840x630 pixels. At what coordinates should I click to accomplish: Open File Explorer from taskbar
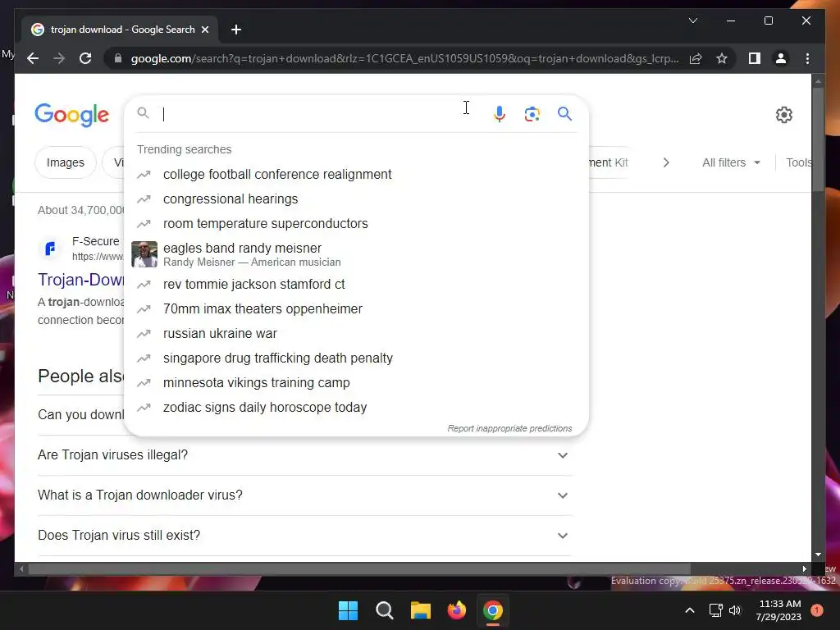(421, 610)
